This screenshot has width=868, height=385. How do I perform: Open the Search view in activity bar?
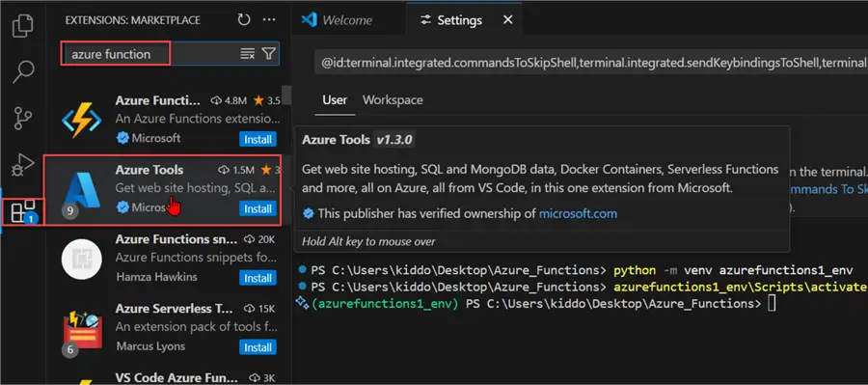[23, 71]
